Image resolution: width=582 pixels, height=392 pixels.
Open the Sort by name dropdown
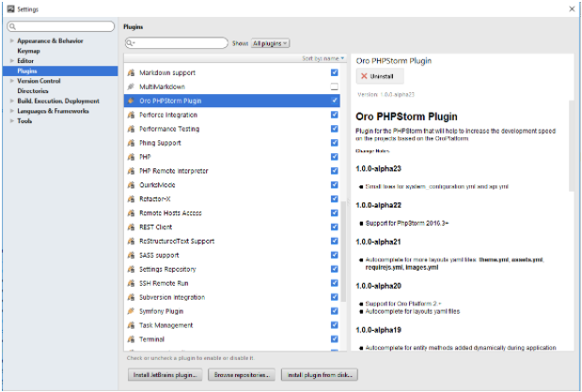click(x=322, y=58)
